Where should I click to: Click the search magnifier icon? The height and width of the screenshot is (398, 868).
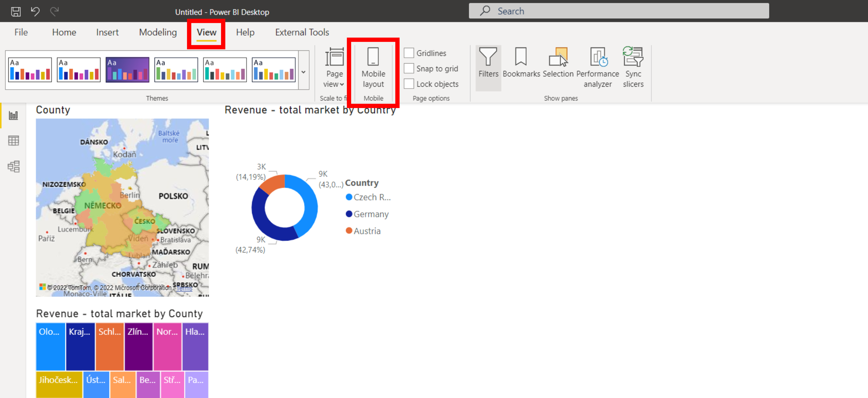point(485,11)
